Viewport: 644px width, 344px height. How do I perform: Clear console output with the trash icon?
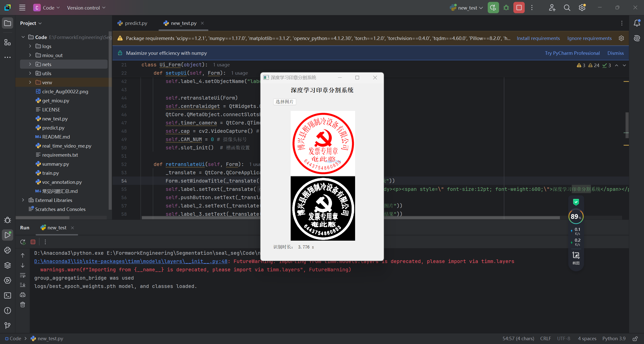pyautogui.click(x=23, y=305)
